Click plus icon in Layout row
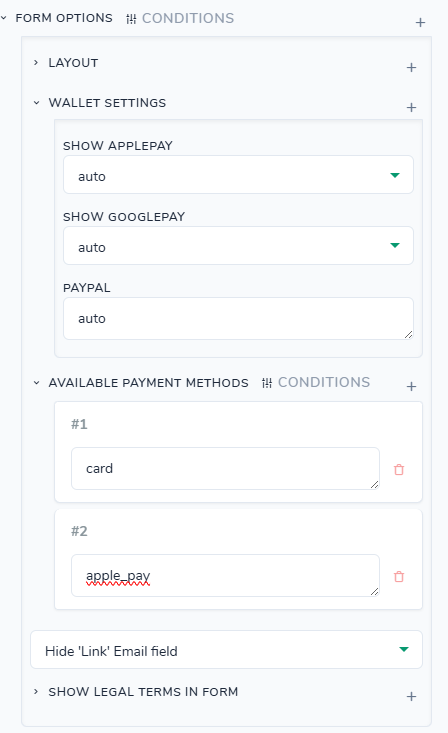Screen dimensions: 448x733 point(411,67)
